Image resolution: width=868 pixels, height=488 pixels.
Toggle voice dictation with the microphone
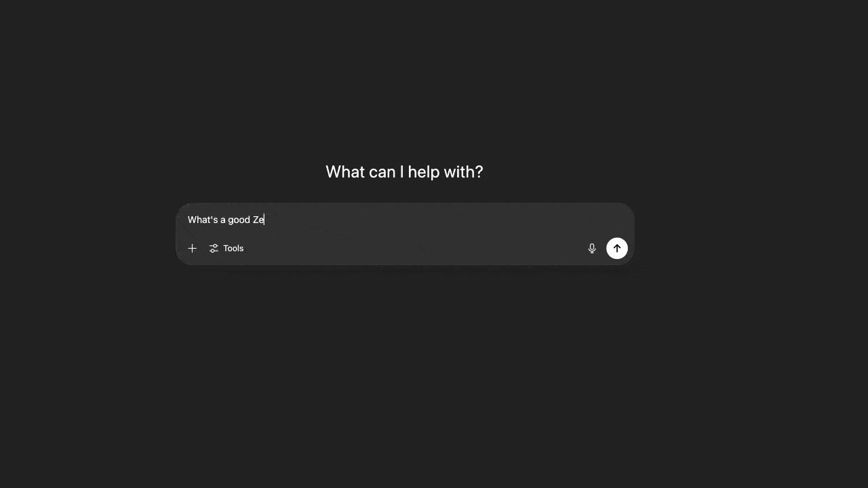592,249
